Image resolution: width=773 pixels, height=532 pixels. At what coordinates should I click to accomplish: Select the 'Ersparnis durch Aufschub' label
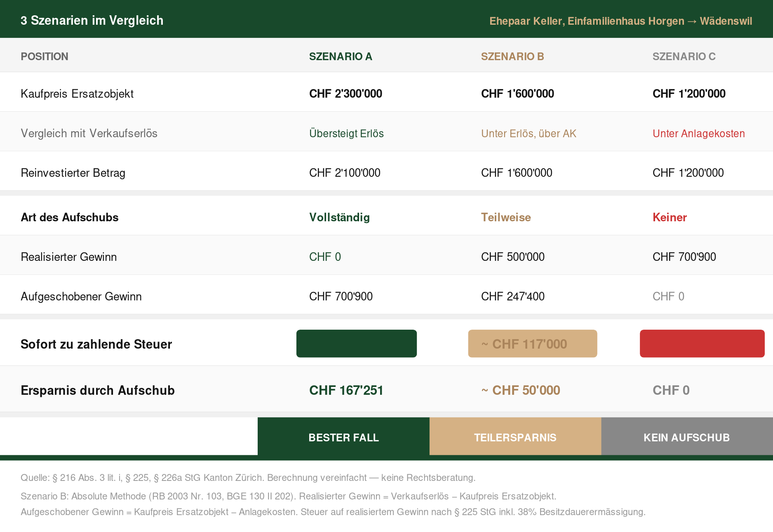[x=98, y=390]
